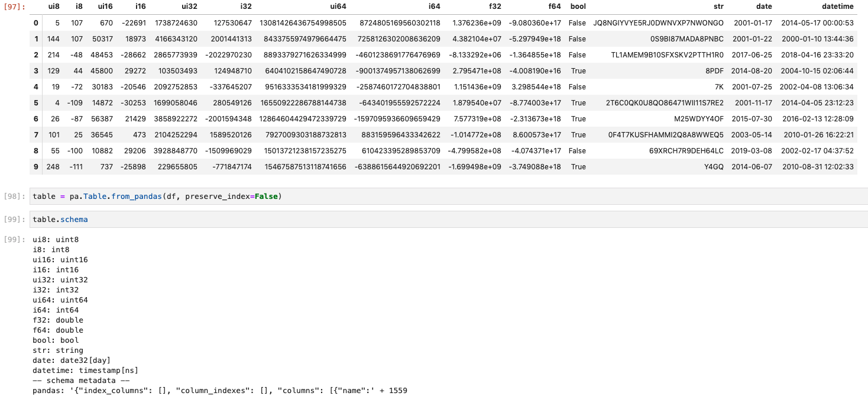Click datetime value 2014-05-17 00:00:53

coord(817,22)
